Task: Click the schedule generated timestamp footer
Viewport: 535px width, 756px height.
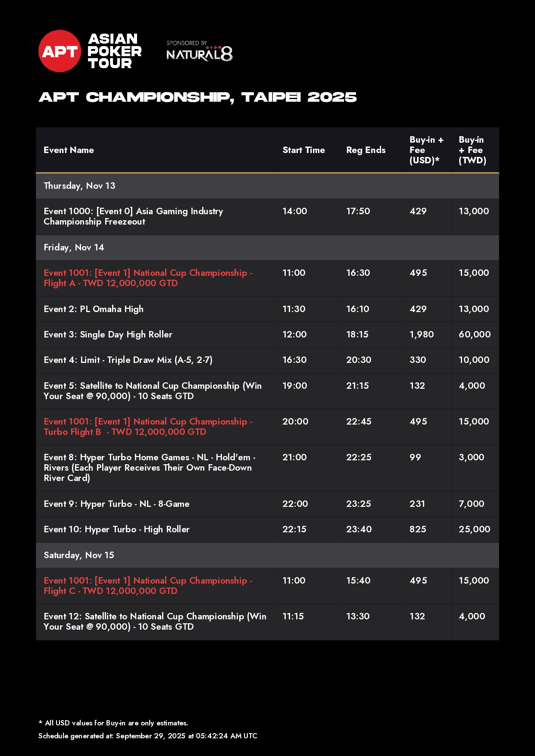Action: tap(147, 736)
